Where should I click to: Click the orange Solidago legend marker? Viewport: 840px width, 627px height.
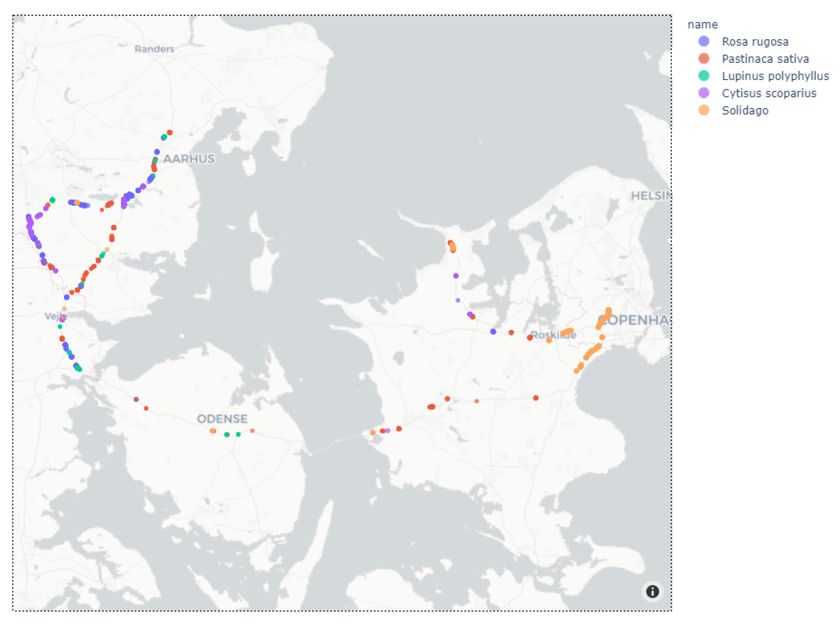point(704,110)
